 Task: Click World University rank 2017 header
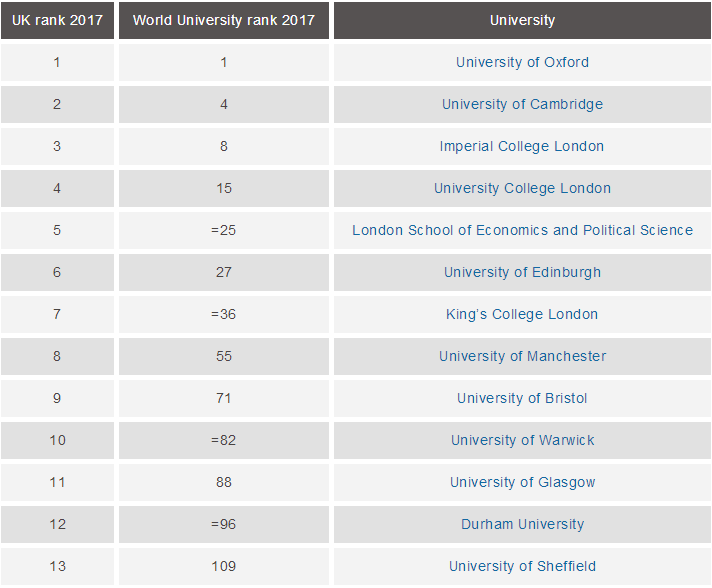[223, 20]
